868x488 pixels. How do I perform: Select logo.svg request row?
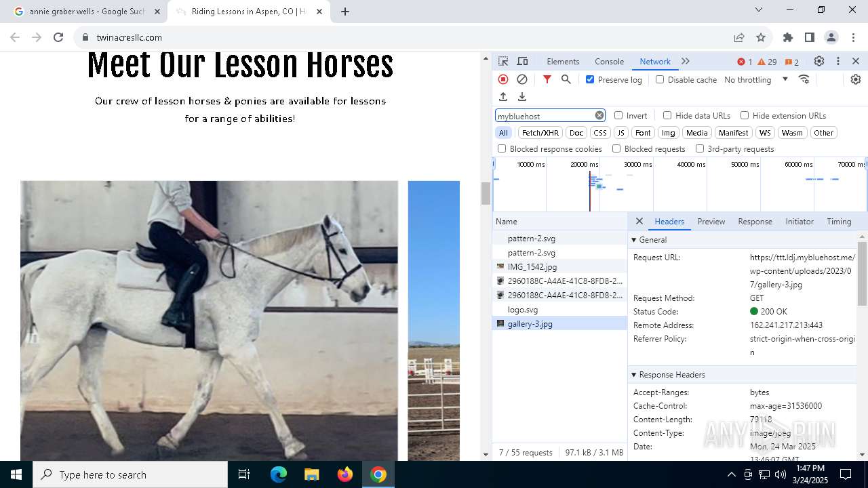(x=560, y=309)
